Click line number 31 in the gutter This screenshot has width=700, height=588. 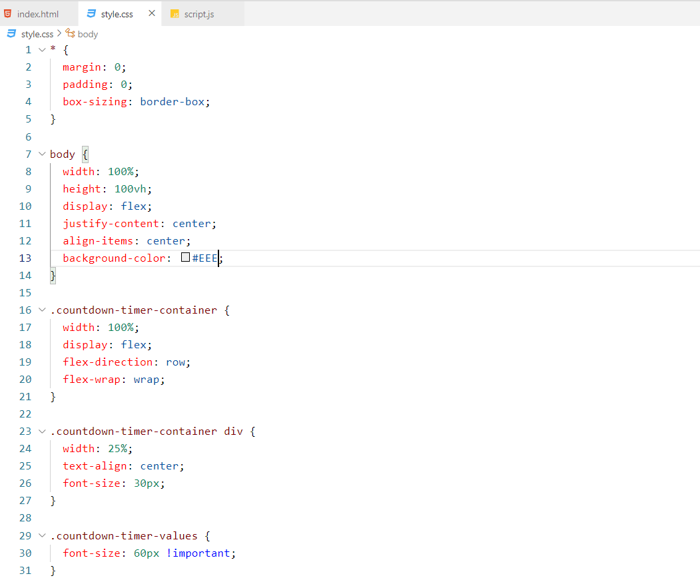click(x=25, y=570)
